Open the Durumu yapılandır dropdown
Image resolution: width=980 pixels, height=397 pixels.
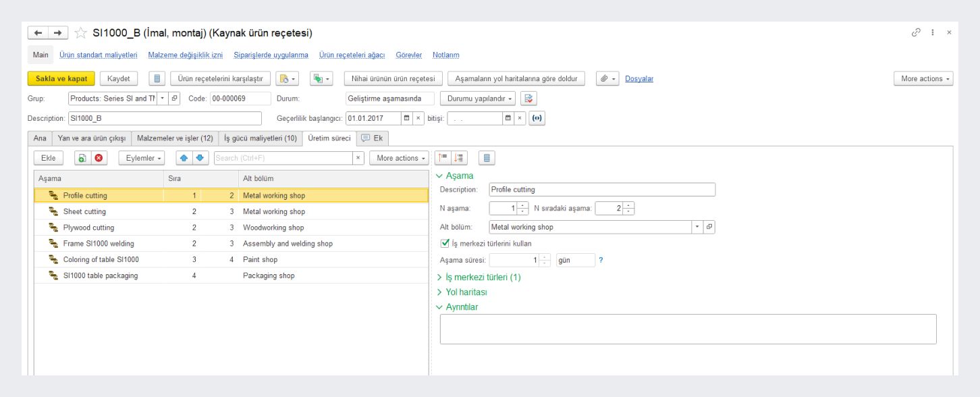[480, 98]
